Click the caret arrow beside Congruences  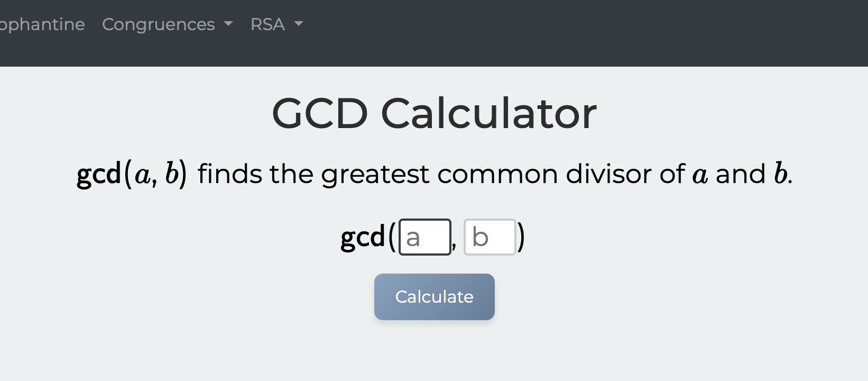point(228,24)
